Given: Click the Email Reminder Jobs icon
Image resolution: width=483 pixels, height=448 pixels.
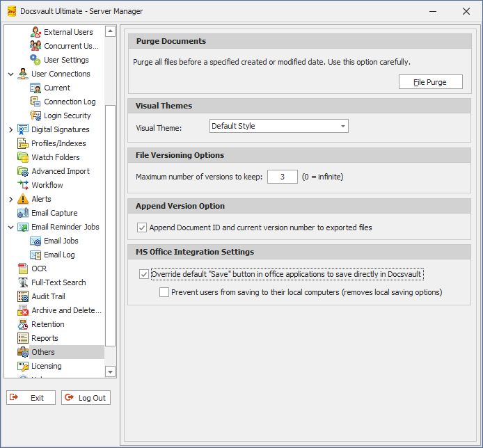Looking at the screenshot, I should [23, 227].
